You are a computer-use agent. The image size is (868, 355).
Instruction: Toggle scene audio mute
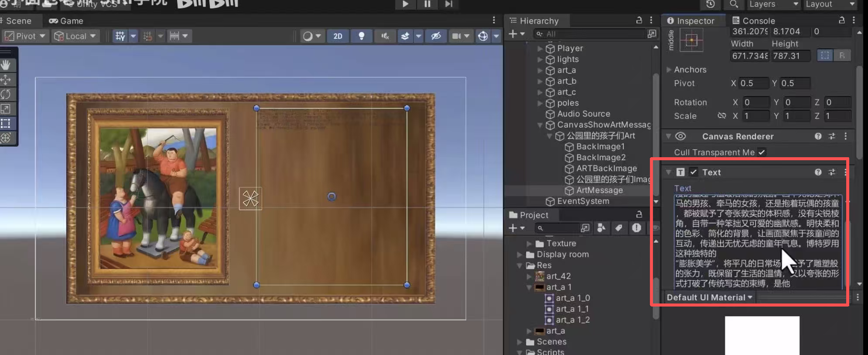tap(385, 36)
